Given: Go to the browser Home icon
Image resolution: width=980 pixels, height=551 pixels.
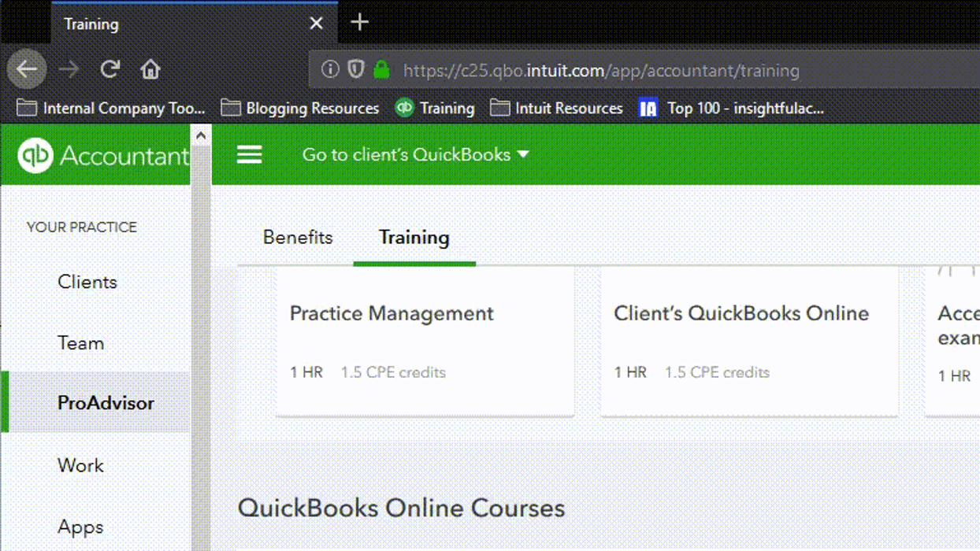Looking at the screenshot, I should tap(150, 69).
